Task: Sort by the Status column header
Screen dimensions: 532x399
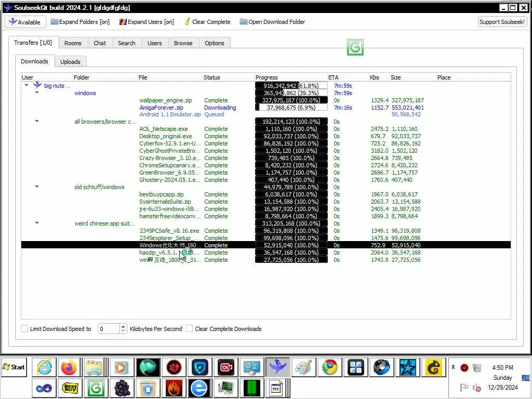Action: [x=229, y=77]
